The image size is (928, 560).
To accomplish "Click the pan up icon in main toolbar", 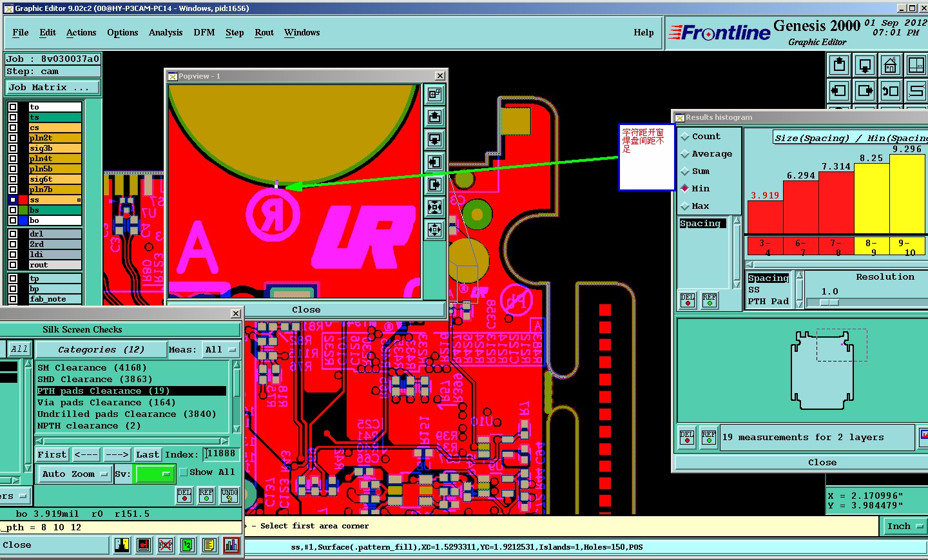I will point(839,65).
